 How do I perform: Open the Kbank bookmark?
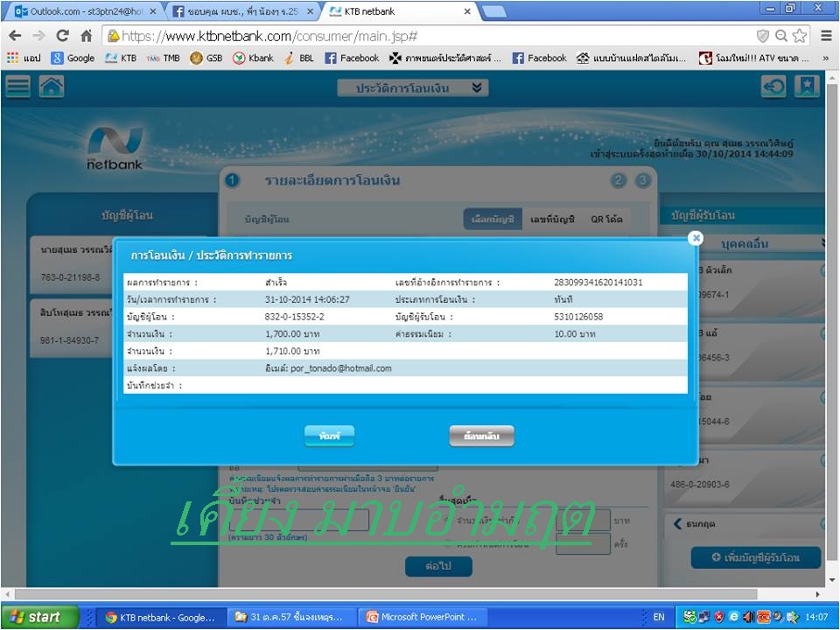[253, 59]
